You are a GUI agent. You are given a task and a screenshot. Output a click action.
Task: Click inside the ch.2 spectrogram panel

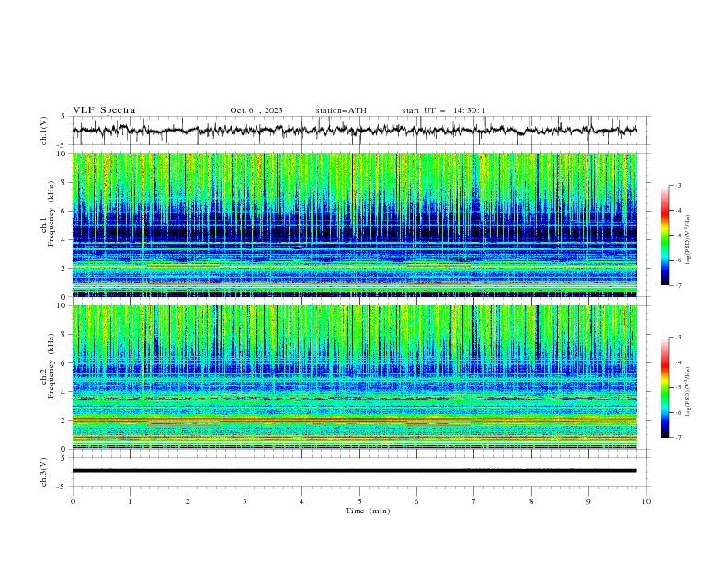point(354,377)
